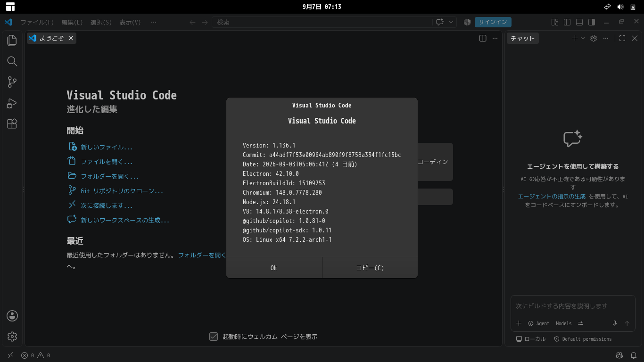Click Git リポジトリのクローン... link
The height and width of the screenshot is (362, 644).
click(122, 191)
